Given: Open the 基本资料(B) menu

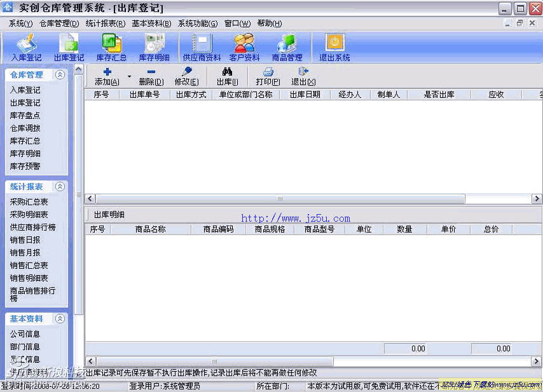Looking at the screenshot, I should coord(152,24).
